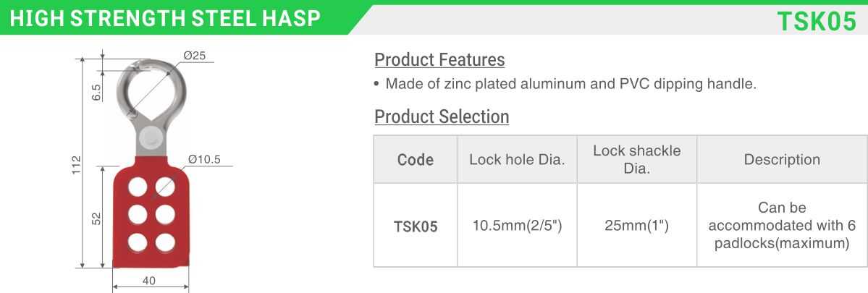Click the Product Selection heading
Screen dimensions: 868x293
coord(442,116)
